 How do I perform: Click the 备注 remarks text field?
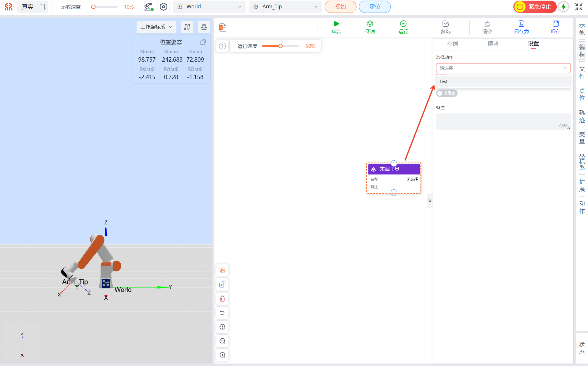pyautogui.click(x=503, y=121)
